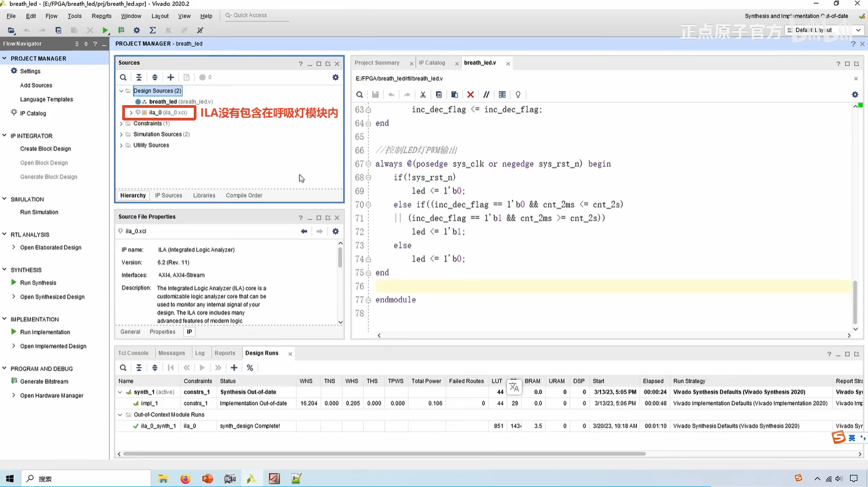
Task: Collapse all in Sources panel
Action: coord(139,78)
